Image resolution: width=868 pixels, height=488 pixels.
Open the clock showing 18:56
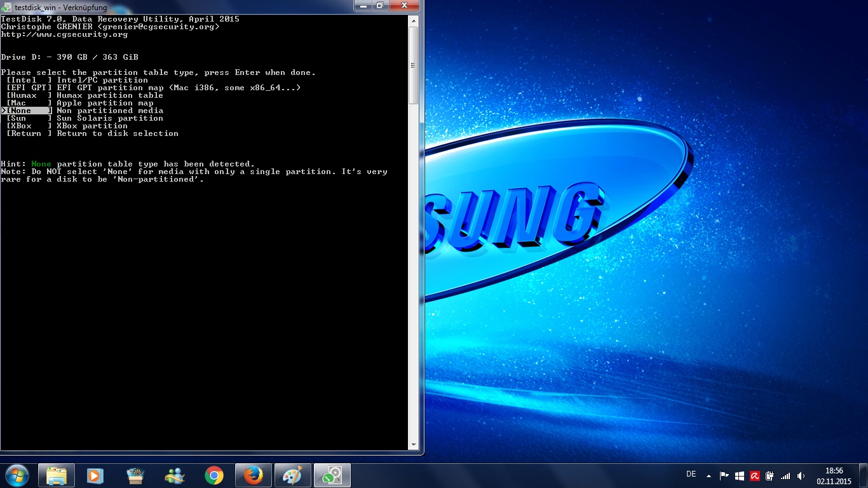coord(834,476)
